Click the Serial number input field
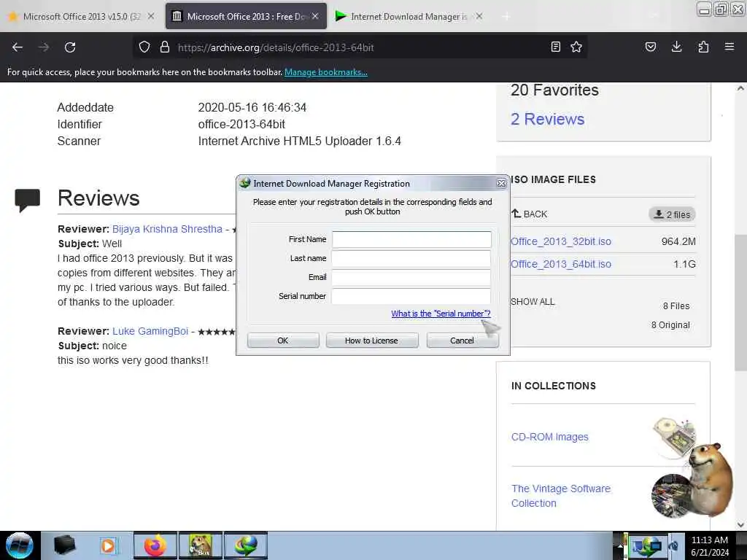The image size is (747, 560). 411,296
